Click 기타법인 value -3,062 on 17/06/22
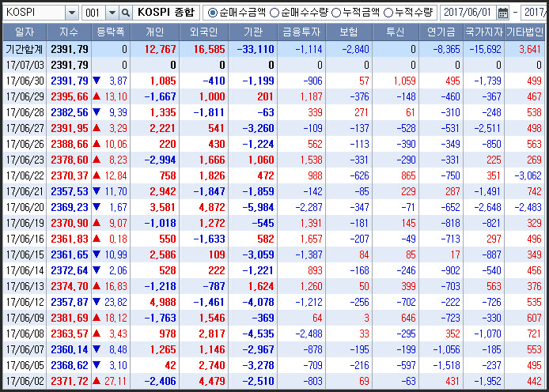Image resolution: width=549 pixels, height=392 pixels. pyautogui.click(x=528, y=175)
